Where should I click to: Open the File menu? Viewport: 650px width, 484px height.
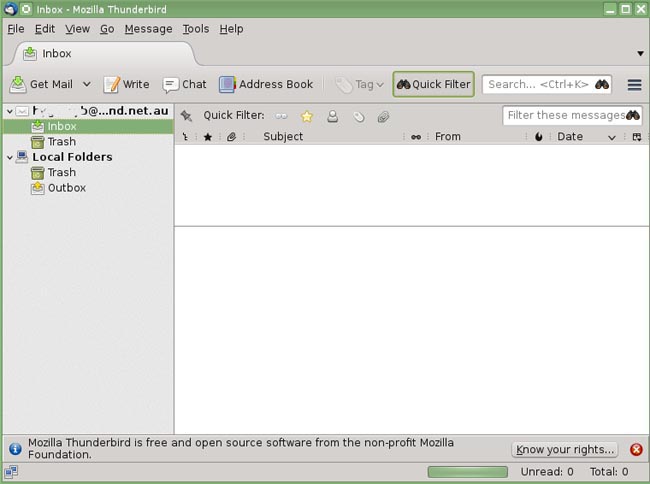[16, 29]
